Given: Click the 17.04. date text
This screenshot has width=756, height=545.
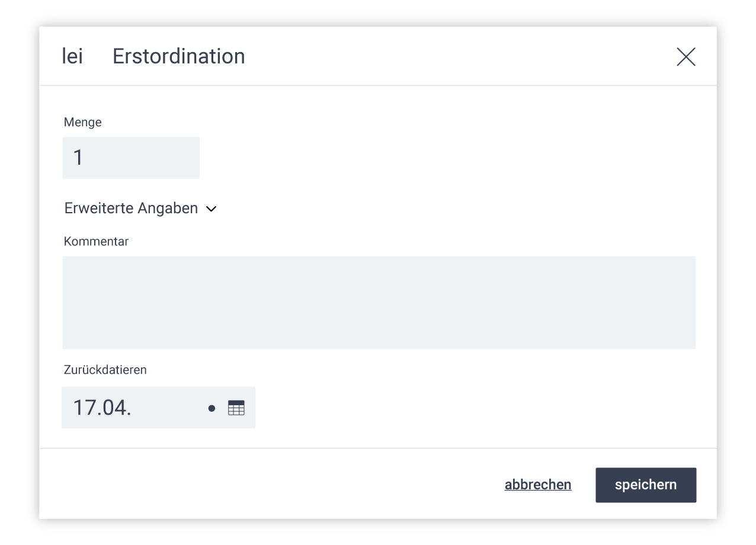Looking at the screenshot, I should coord(102,408).
